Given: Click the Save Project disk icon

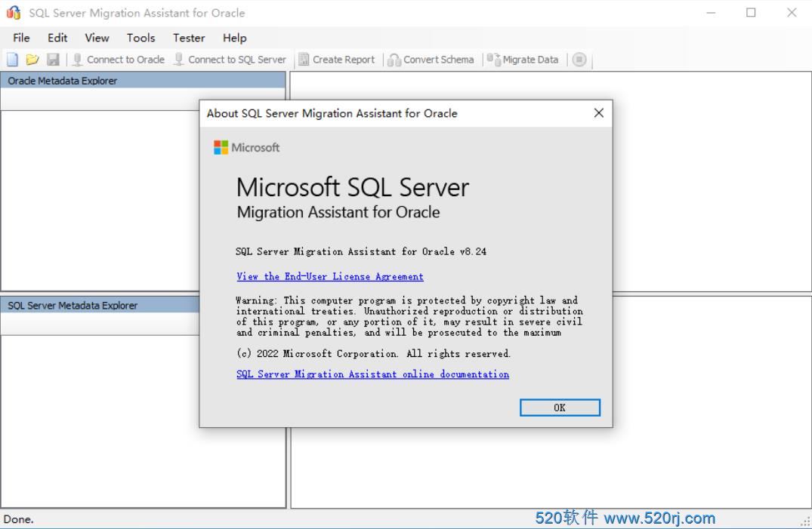Looking at the screenshot, I should 53,60.
